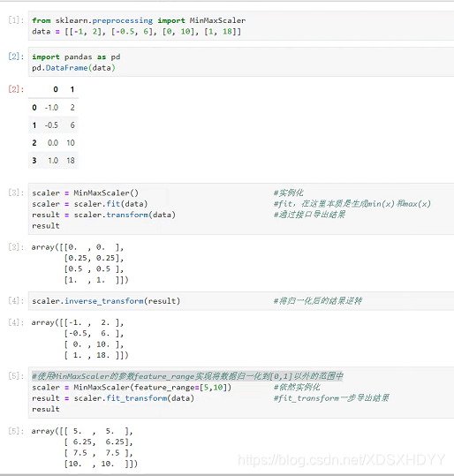
Task: Click DataFrame column header '1'
Action: pyautogui.click(x=72, y=89)
